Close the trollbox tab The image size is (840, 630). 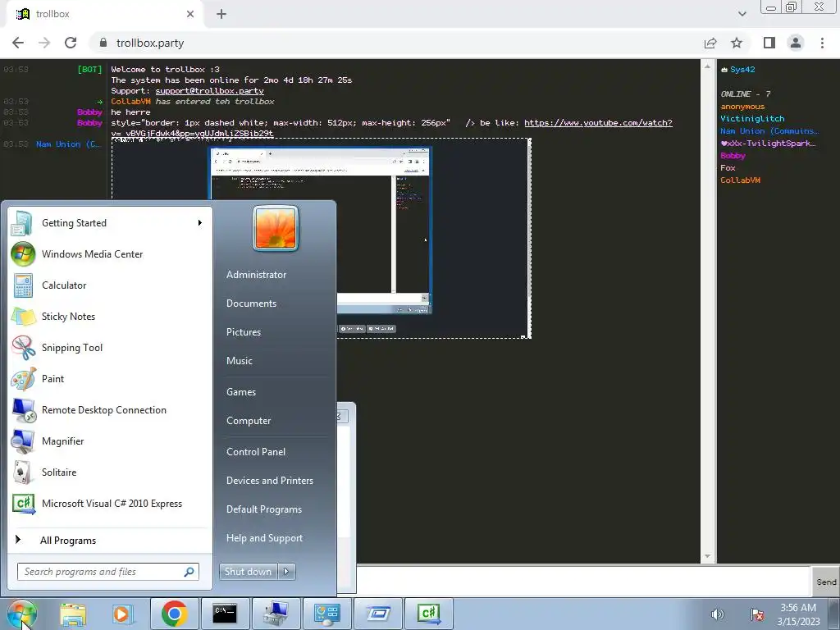click(x=189, y=14)
